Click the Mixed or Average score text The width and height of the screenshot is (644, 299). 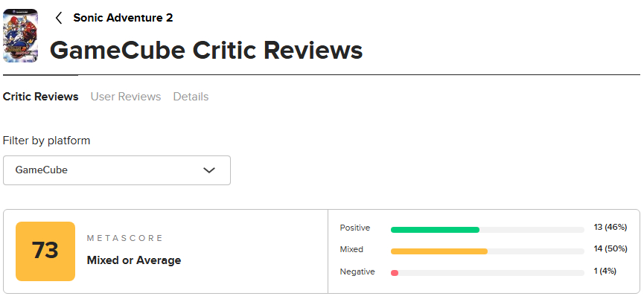click(x=134, y=260)
